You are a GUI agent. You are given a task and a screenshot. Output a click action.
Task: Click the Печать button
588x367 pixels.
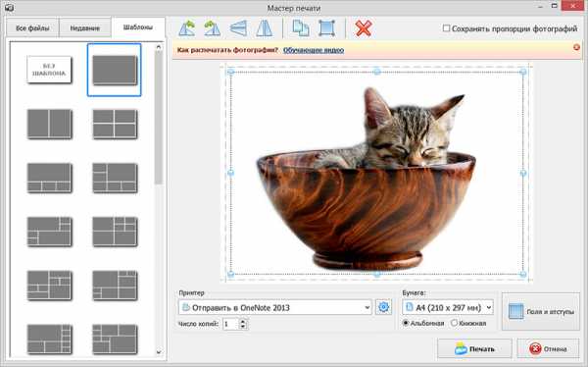coord(474,349)
